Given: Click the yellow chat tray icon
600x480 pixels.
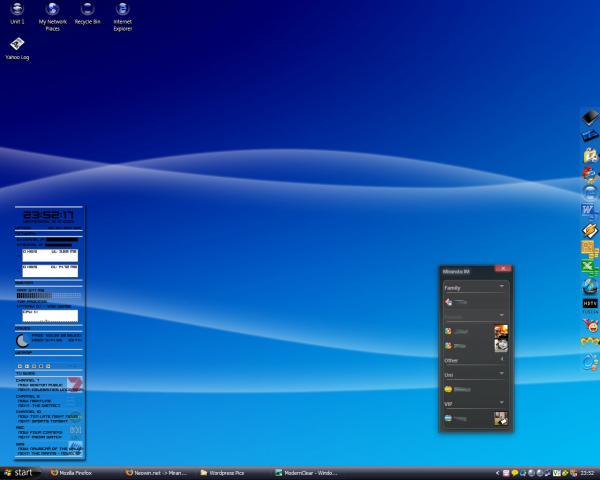Looking at the screenshot, I should (x=515, y=473).
